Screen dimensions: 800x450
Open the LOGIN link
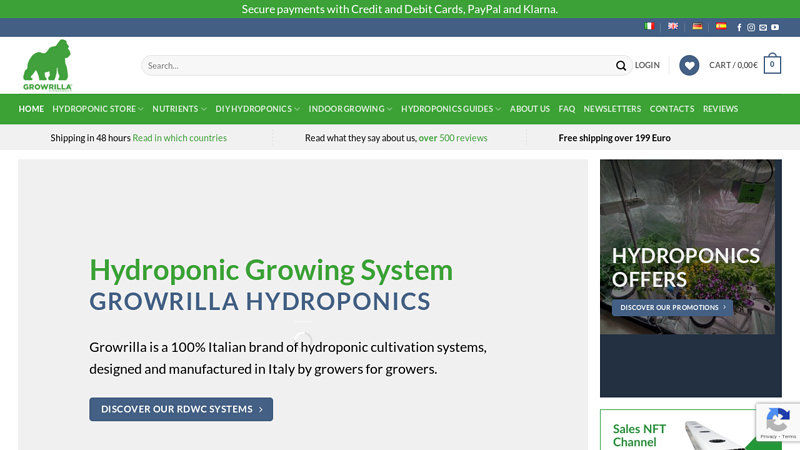click(x=647, y=65)
